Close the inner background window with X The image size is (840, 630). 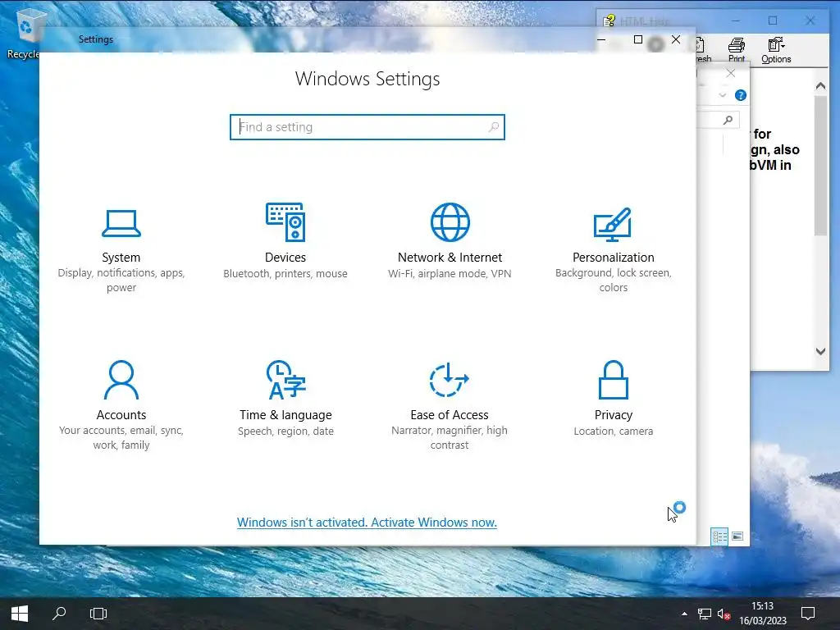pyautogui.click(x=731, y=73)
